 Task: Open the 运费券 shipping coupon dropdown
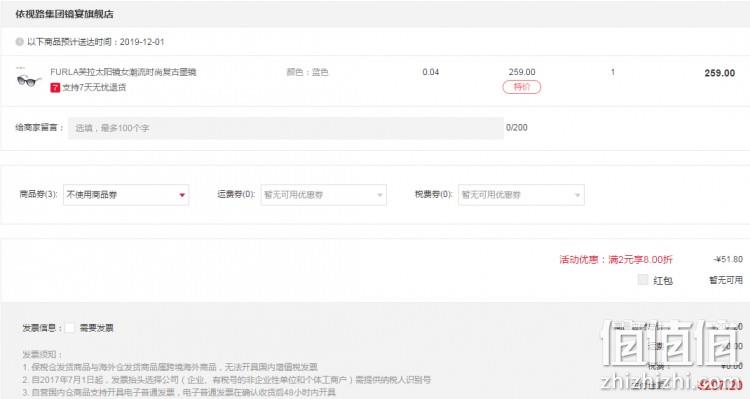[323, 195]
